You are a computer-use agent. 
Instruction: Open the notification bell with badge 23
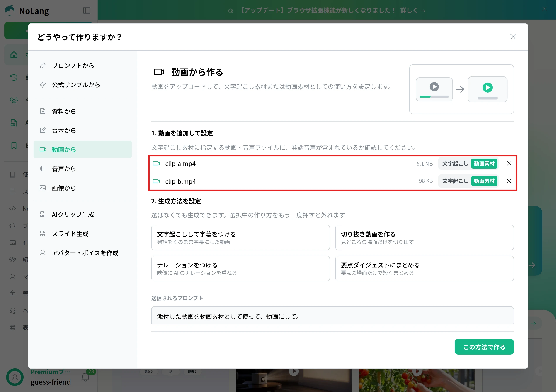[85, 377]
